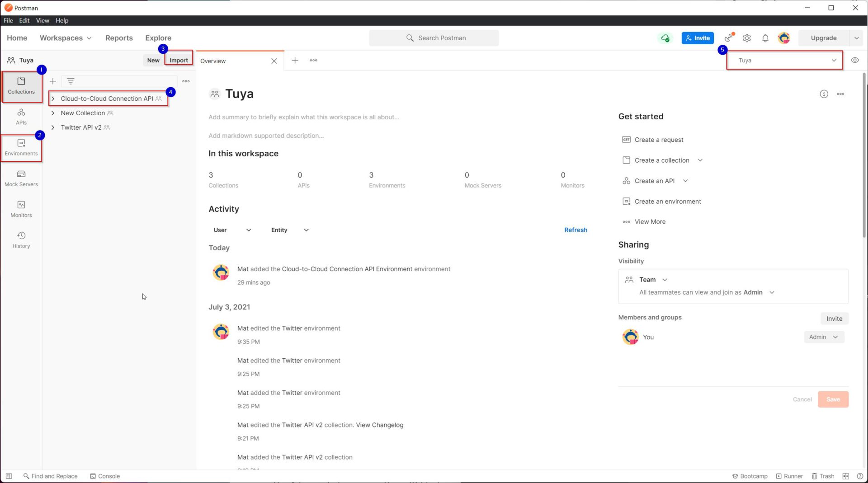Toggle the two-pane layout icon near Trash
Viewport: 868px width, 483px height.
tap(846, 476)
